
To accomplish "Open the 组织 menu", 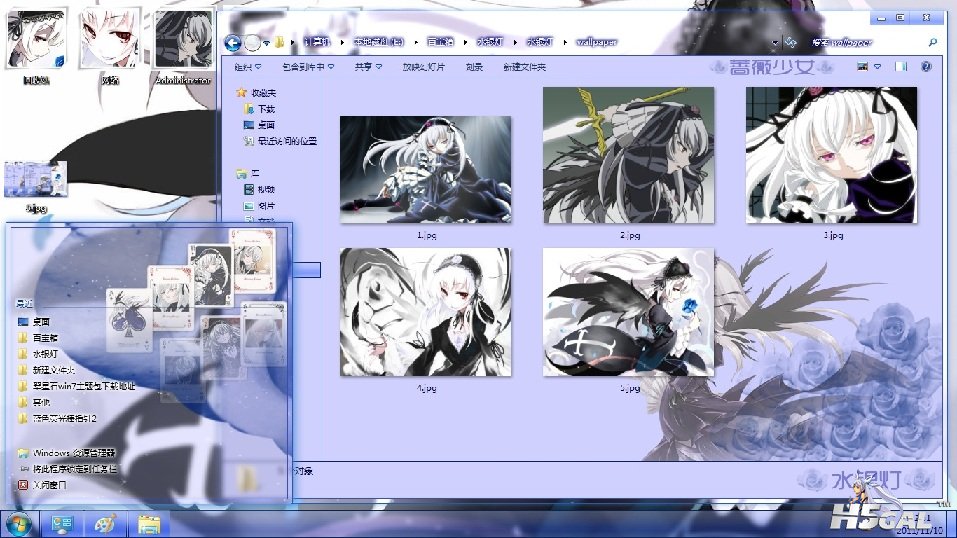I will point(248,67).
